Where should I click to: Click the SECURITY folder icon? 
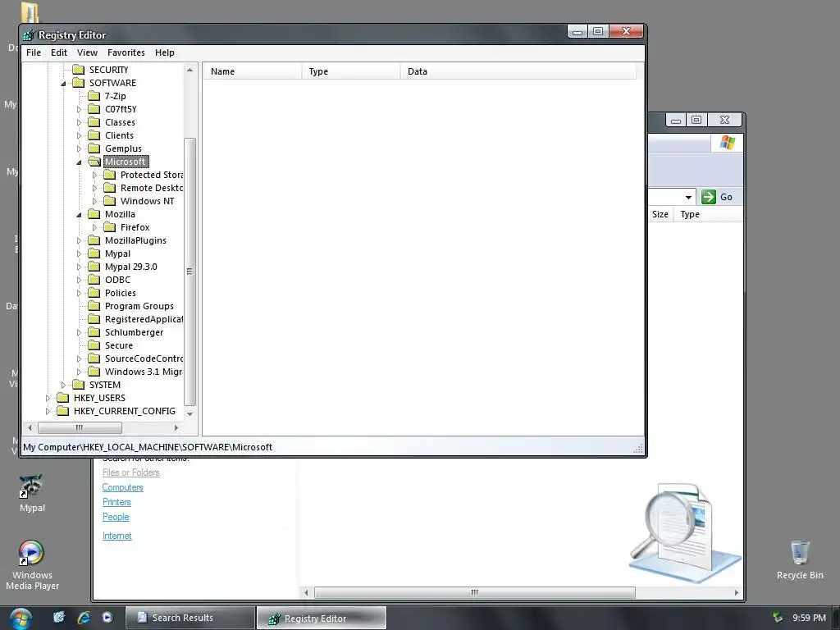click(x=79, y=70)
